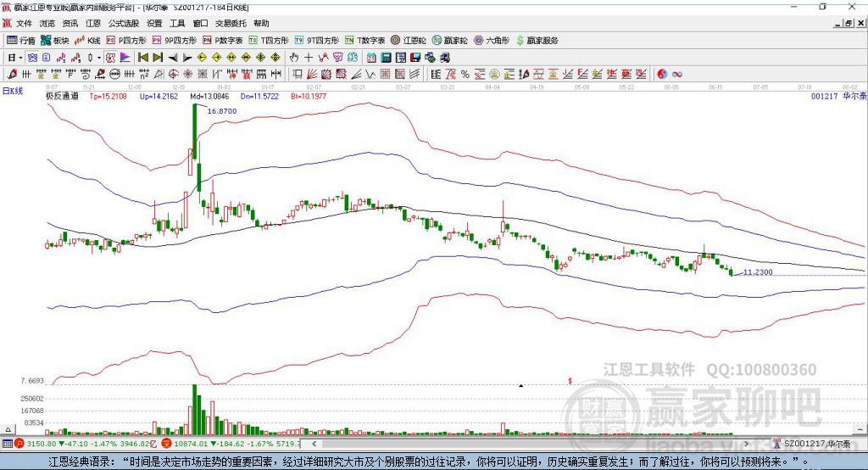The image size is (868, 470).
Task: Select the red pencil drawing tool
Action: click(x=12, y=75)
